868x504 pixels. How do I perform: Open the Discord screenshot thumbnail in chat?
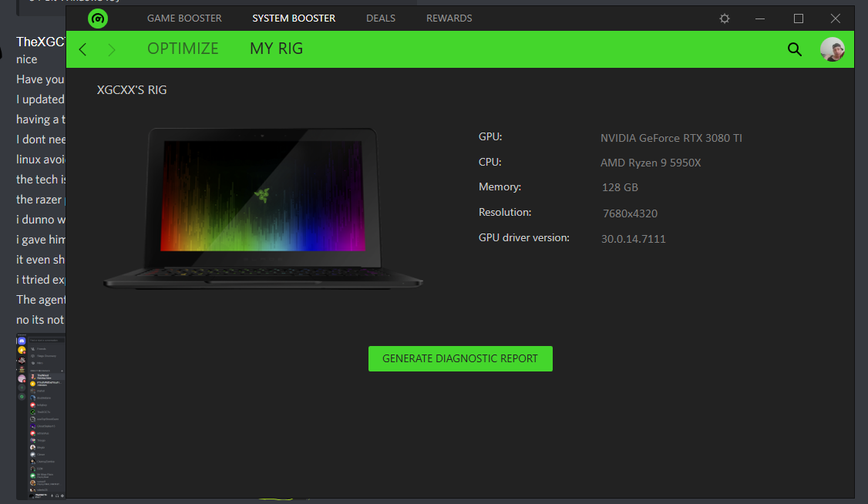41,416
